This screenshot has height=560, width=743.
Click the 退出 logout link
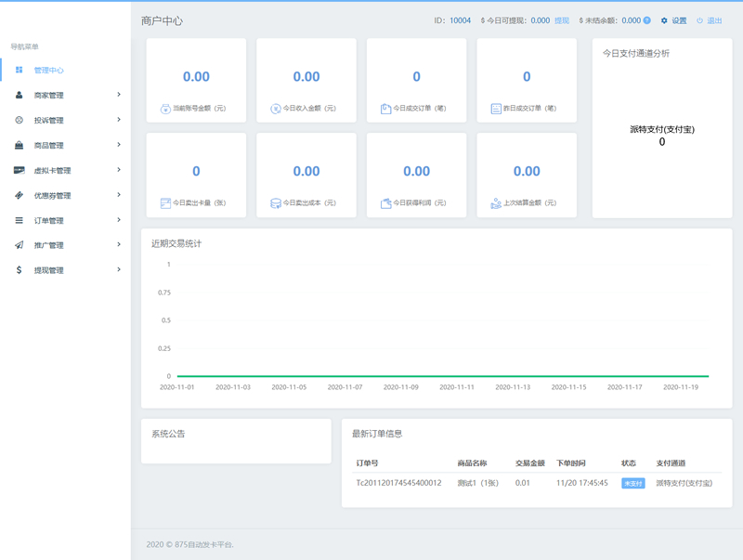click(714, 20)
